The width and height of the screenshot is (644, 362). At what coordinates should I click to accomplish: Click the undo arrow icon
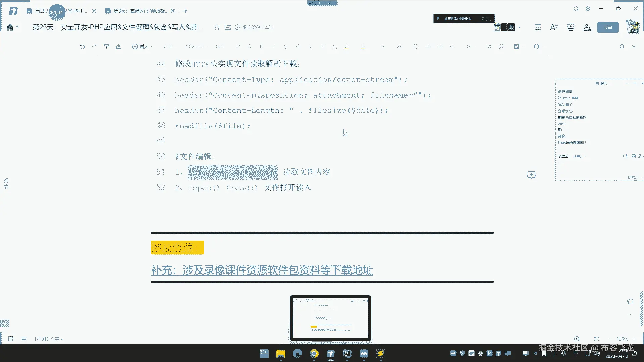(x=82, y=47)
